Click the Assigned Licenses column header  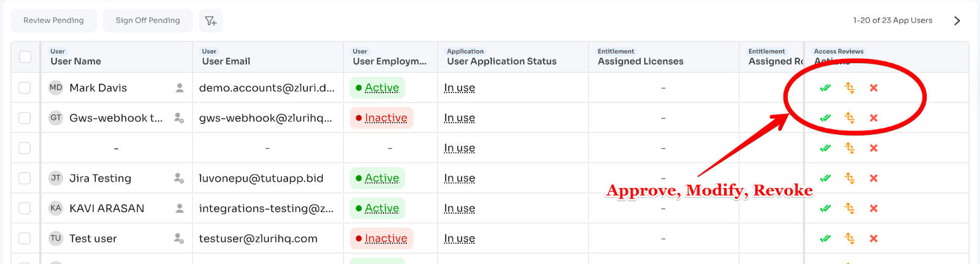(664, 57)
